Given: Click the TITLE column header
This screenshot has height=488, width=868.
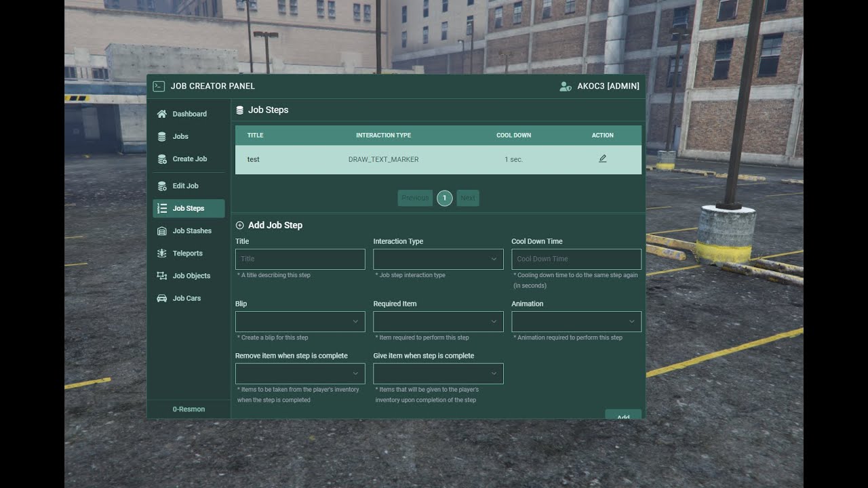Looking at the screenshot, I should tap(255, 136).
